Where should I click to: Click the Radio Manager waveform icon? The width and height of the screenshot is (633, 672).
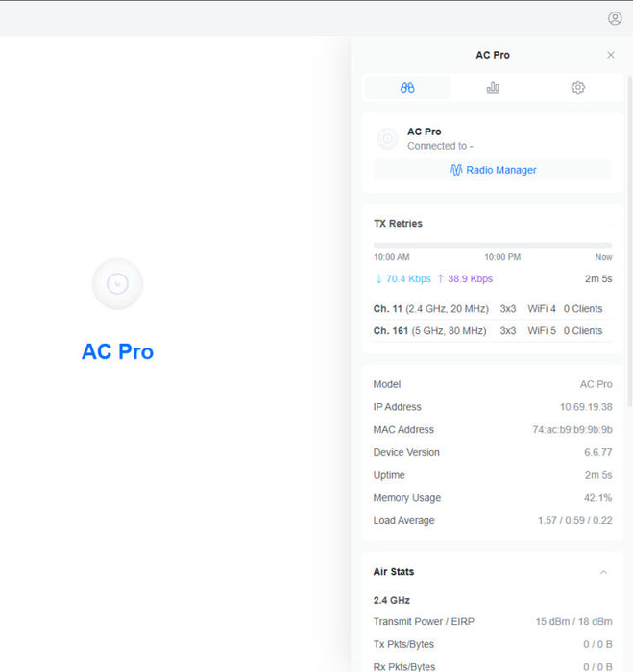click(456, 170)
